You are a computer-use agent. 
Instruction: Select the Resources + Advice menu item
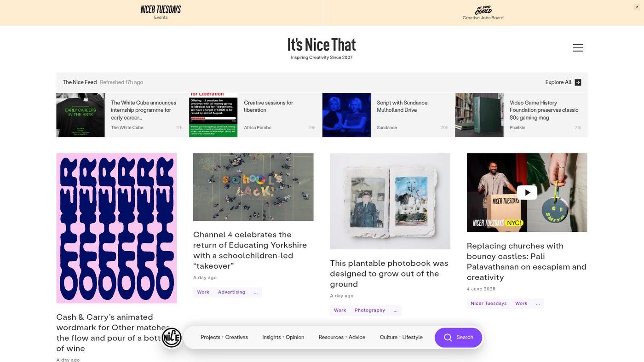[342, 337]
